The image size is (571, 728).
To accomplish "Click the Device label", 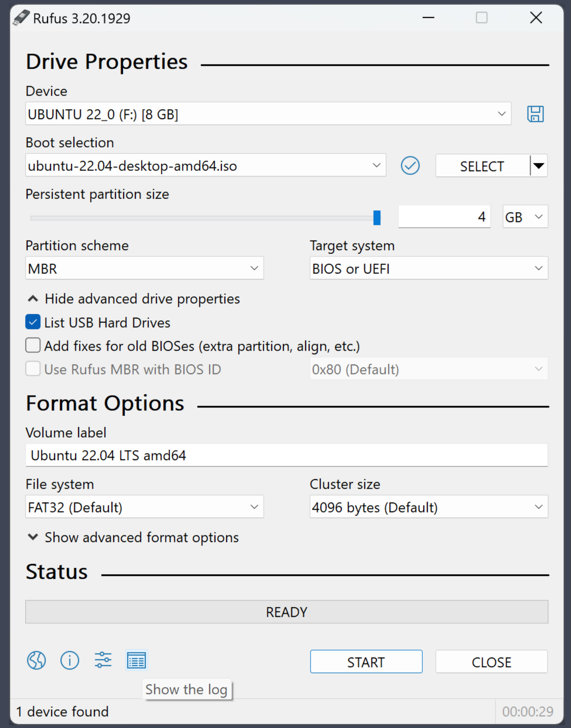I will coord(46,91).
